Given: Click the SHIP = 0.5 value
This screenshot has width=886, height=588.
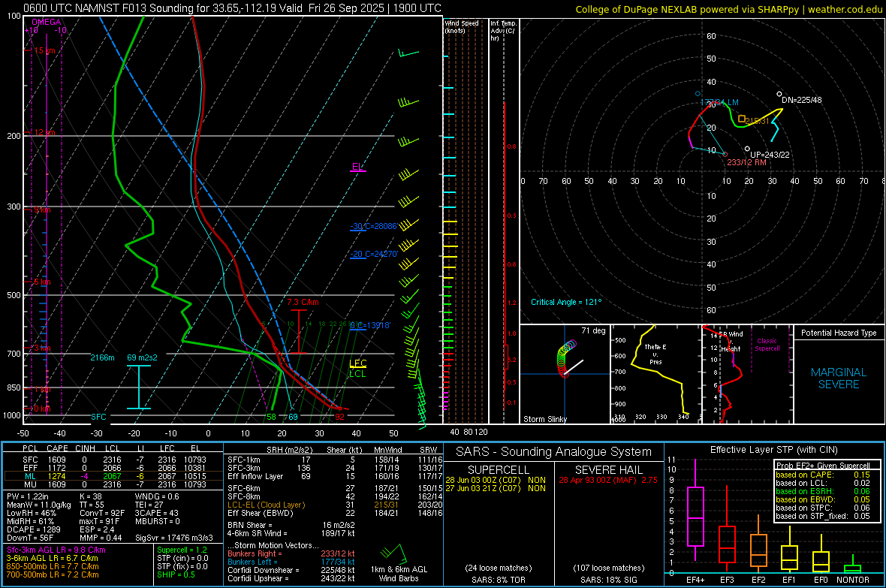Looking at the screenshot, I should 176,574.
